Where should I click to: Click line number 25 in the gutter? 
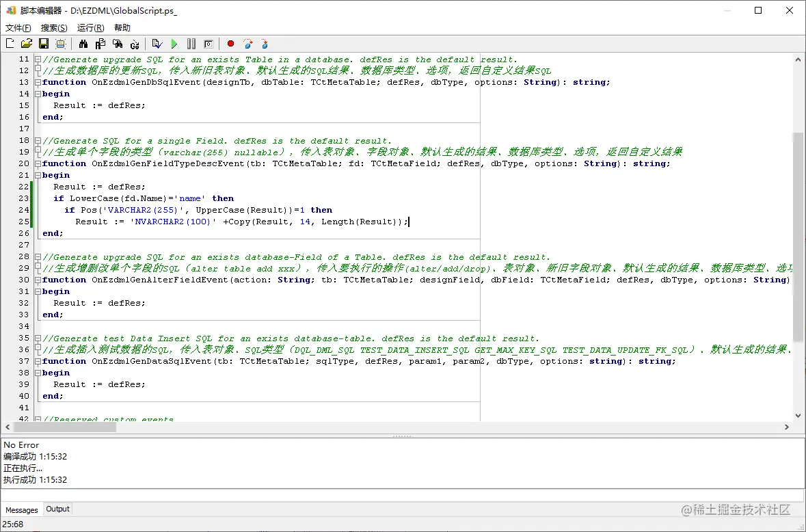point(24,222)
